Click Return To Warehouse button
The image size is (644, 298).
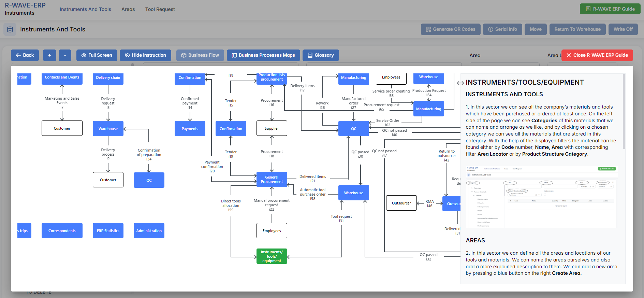[x=577, y=29]
